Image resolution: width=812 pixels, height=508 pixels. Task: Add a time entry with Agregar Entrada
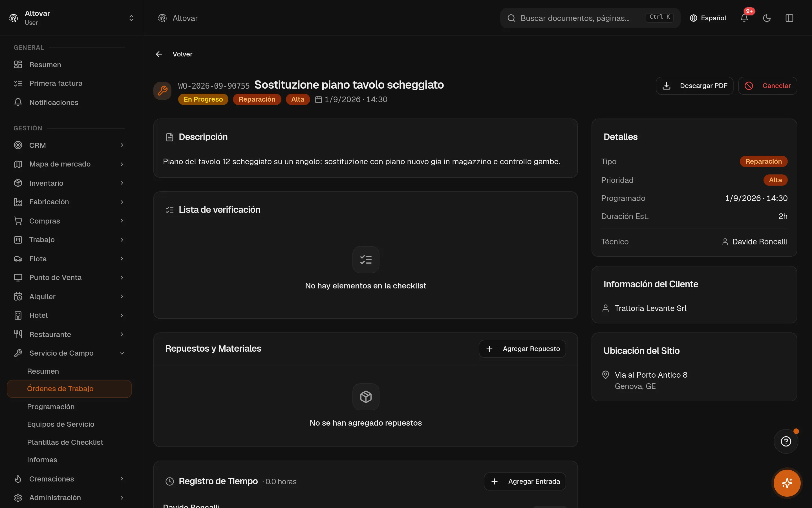tap(525, 481)
